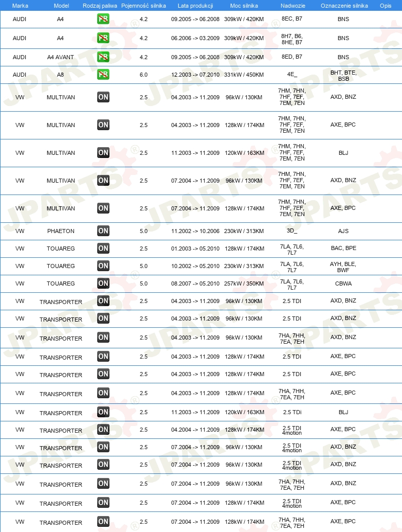This screenshot has width=402, height=532.
Task: Click ON icon for Touareg 5.0 230kW
Action: [103, 266]
